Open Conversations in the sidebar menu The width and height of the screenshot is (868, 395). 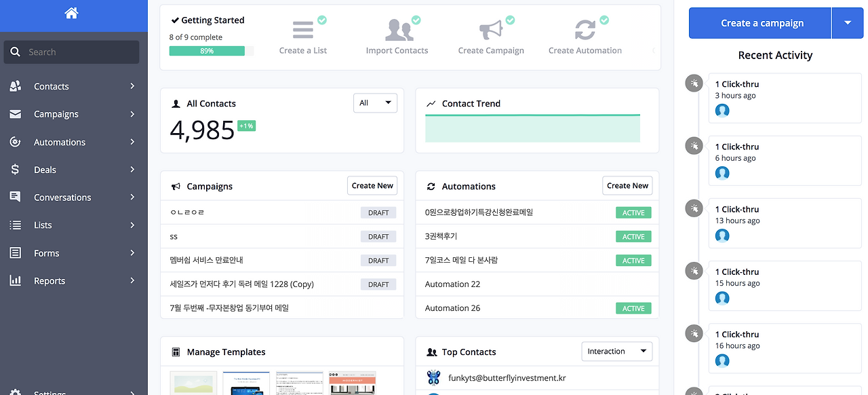(62, 197)
